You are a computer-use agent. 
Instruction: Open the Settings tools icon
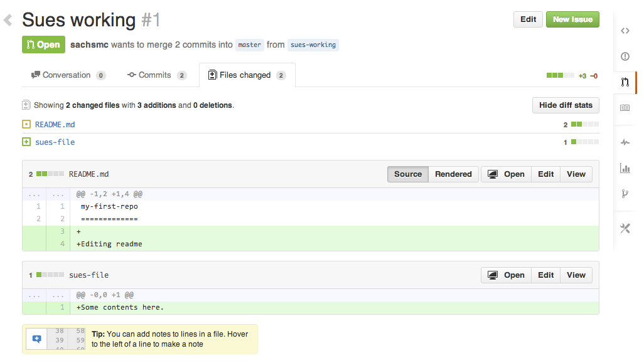[625, 228]
